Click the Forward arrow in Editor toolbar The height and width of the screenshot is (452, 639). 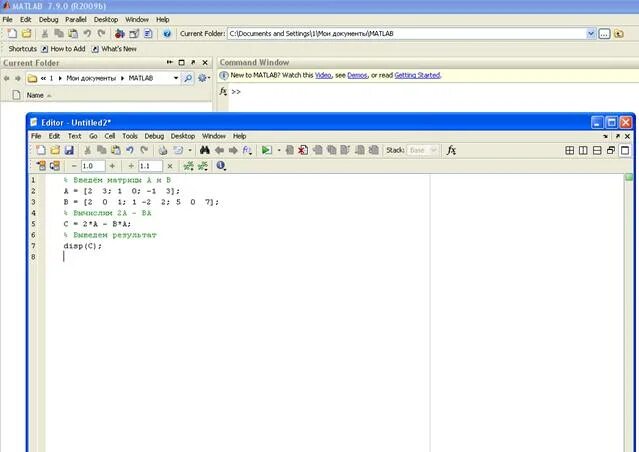point(233,150)
